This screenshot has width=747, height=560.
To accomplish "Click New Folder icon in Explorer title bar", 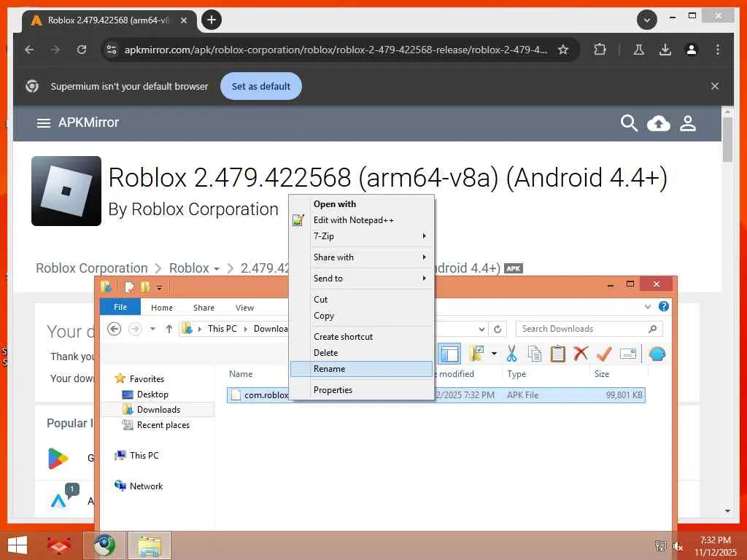I will 145,287.
